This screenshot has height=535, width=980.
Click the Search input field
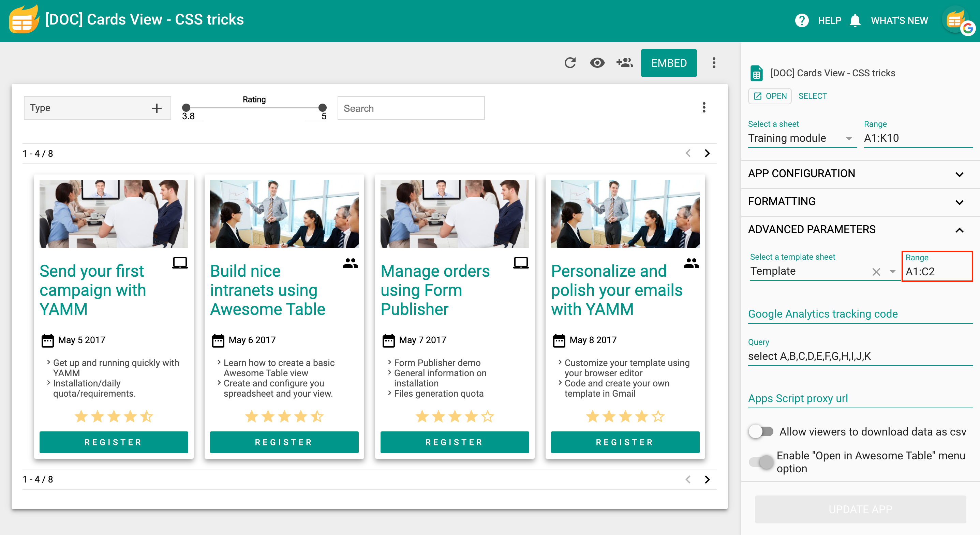[411, 108]
